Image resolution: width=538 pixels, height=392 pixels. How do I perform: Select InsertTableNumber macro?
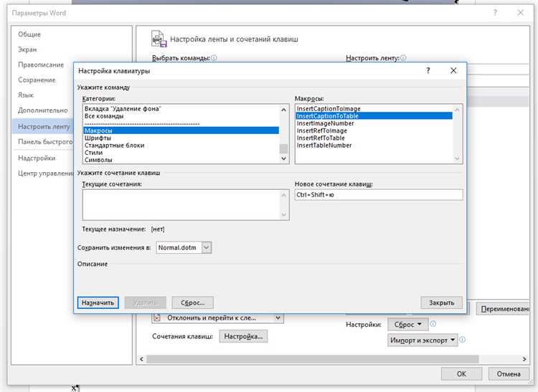click(x=374, y=145)
